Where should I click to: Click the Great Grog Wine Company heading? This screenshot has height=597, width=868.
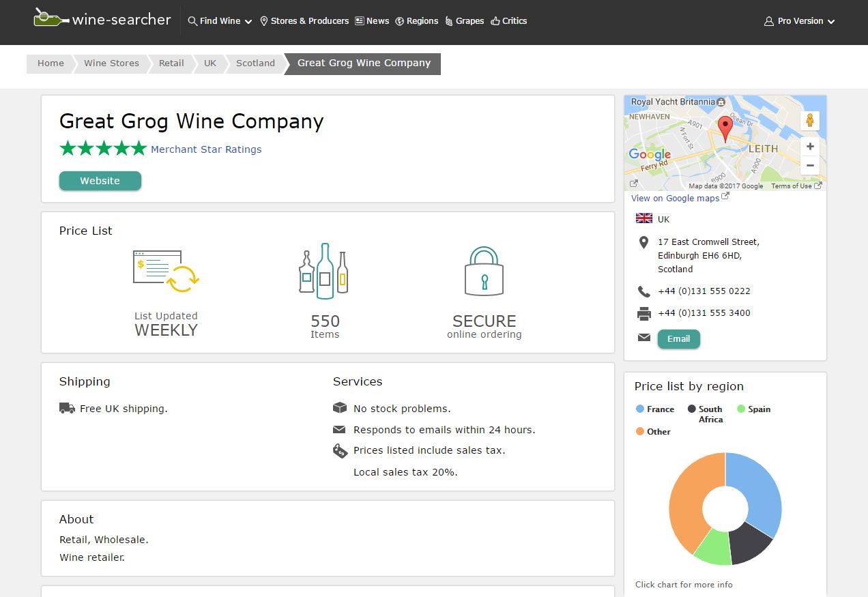point(192,121)
